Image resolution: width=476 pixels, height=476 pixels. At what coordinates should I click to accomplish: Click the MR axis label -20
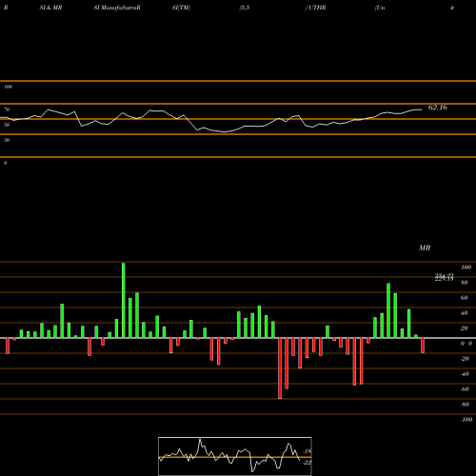tap(465, 359)
